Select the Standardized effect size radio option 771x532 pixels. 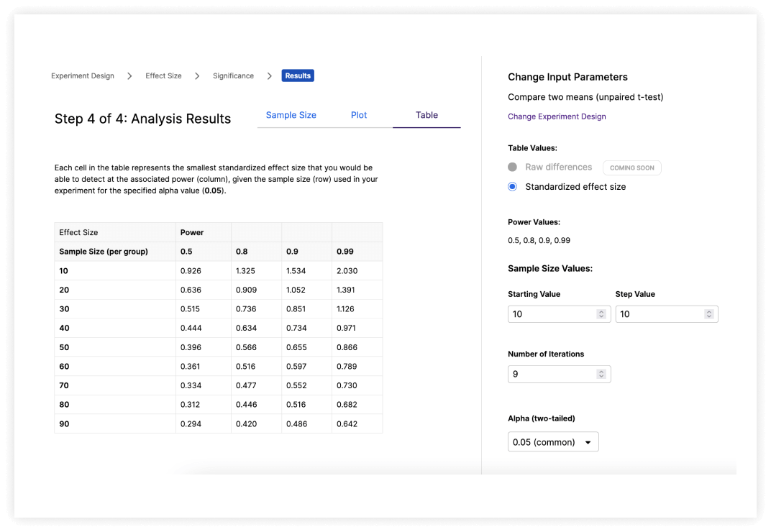click(x=512, y=186)
